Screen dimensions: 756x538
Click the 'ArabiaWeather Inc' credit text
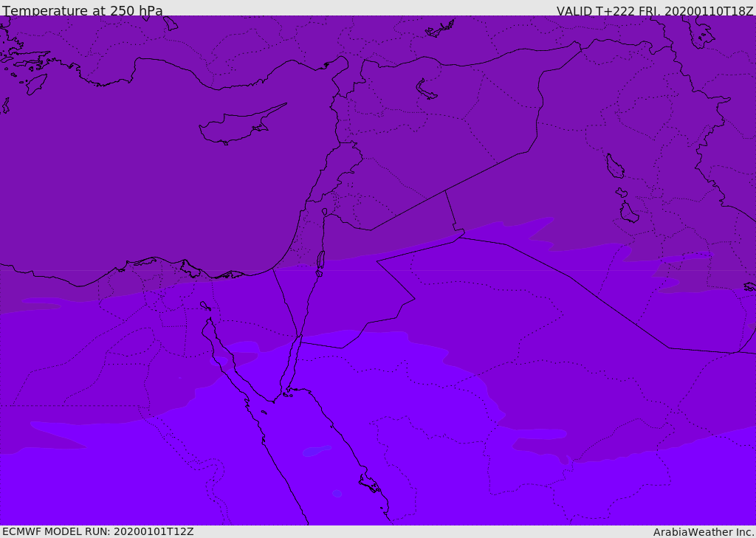pos(704,532)
